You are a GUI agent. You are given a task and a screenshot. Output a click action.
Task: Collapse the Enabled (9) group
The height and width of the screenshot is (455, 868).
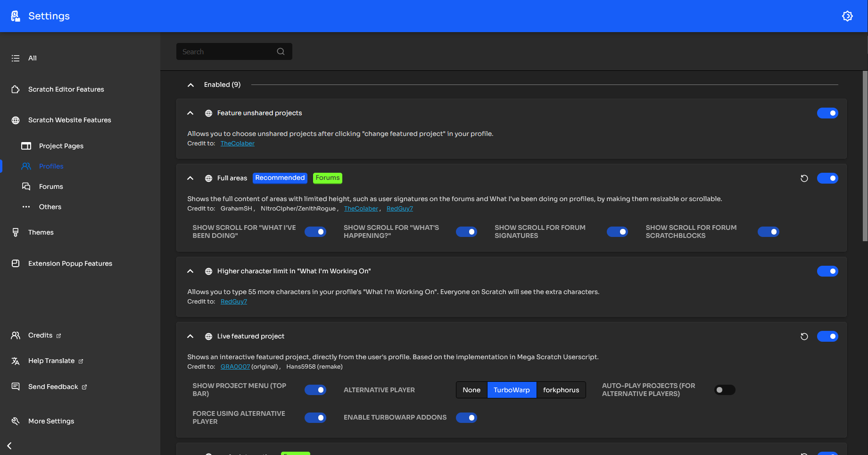[x=190, y=85]
